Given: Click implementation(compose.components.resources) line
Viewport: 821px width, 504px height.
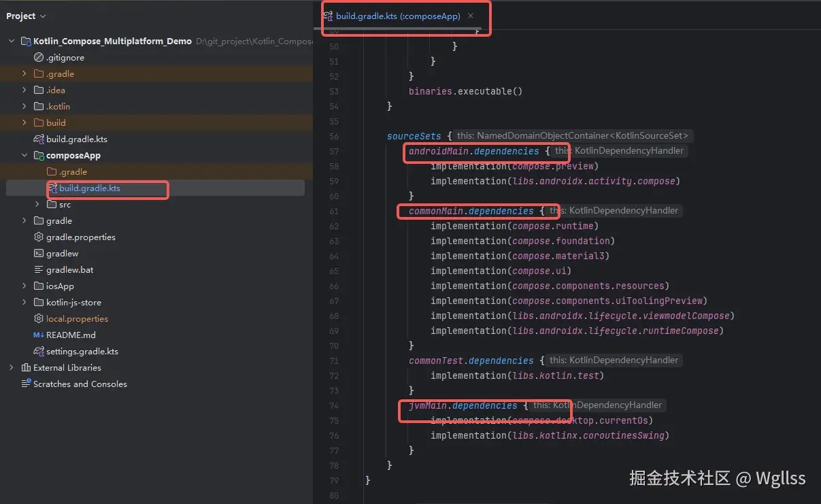Looking at the screenshot, I should pos(550,286).
